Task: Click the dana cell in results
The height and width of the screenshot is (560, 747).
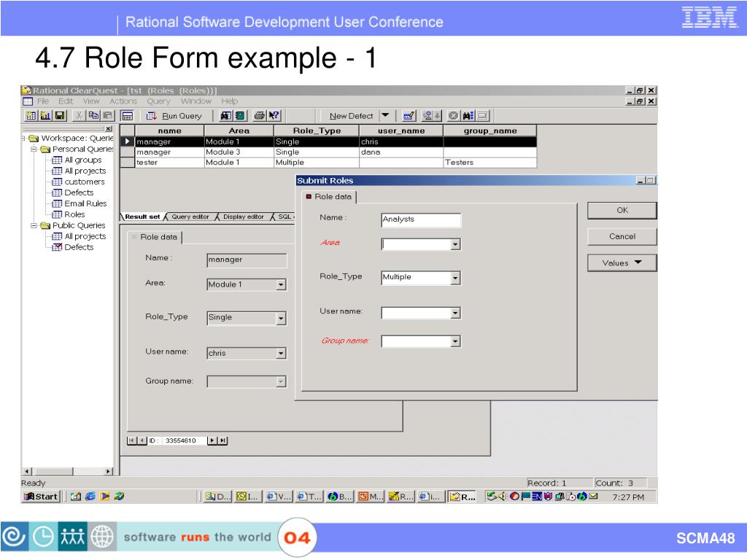Action: (x=401, y=152)
